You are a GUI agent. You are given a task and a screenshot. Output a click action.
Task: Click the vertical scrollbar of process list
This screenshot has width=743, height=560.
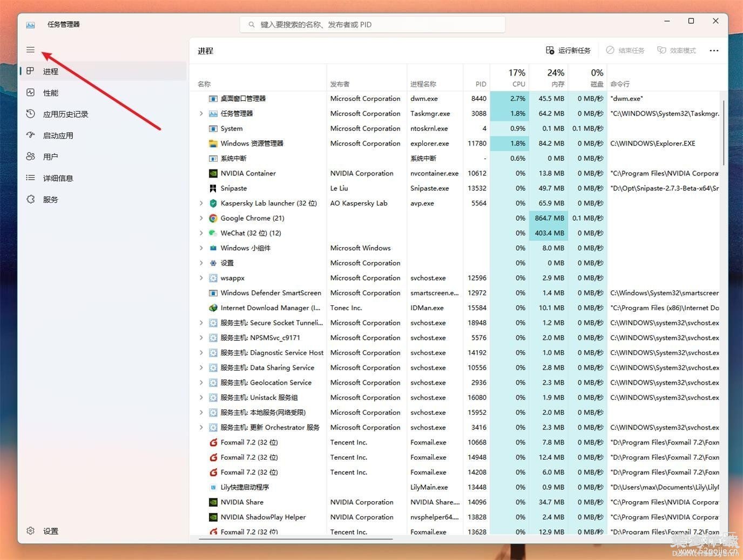click(724, 132)
